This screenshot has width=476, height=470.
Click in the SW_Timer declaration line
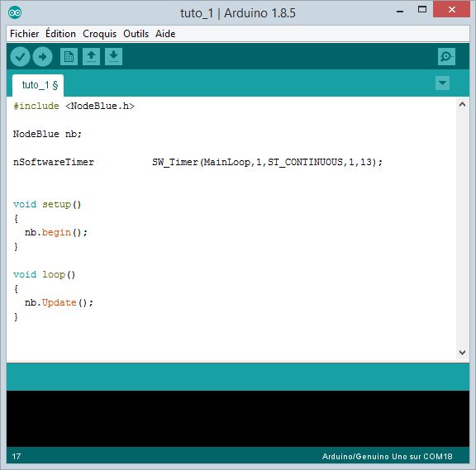point(198,163)
